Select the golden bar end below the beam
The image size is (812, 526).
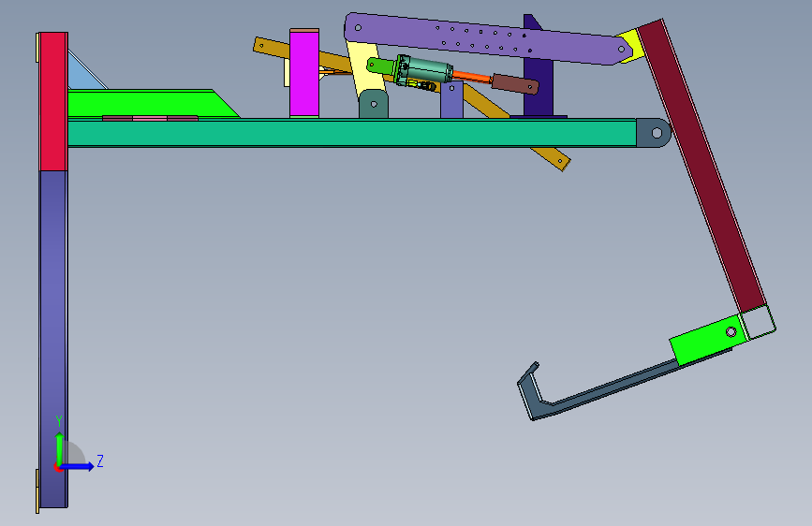(552, 158)
